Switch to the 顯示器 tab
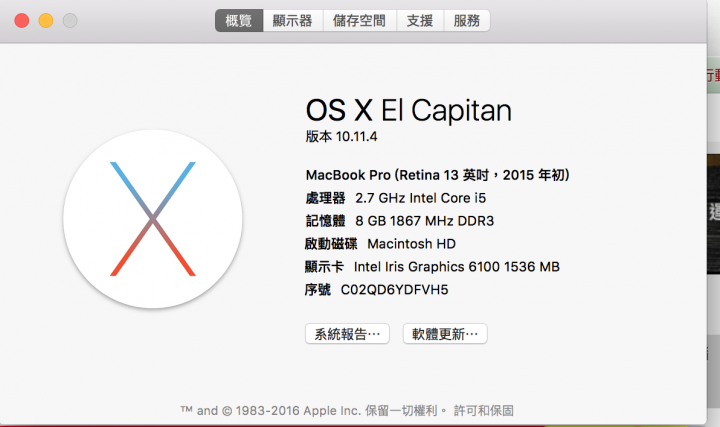 tap(292, 21)
